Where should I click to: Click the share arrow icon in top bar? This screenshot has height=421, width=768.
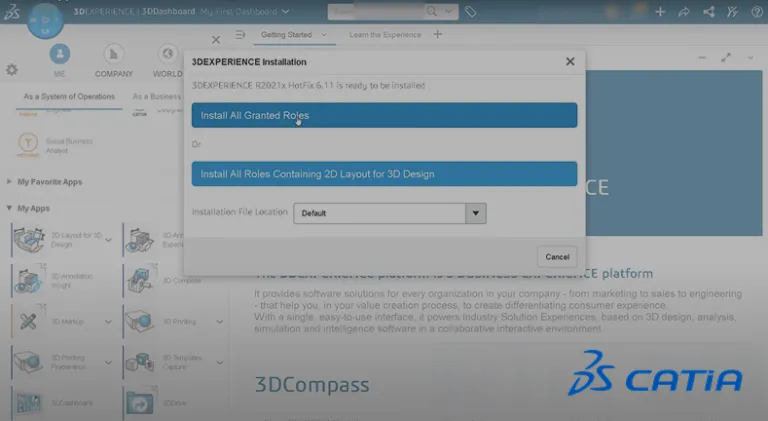coord(684,11)
